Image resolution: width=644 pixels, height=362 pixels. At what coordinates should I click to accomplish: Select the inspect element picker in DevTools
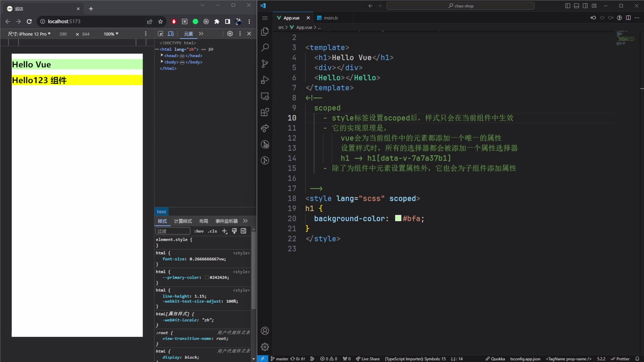(161, 34)
